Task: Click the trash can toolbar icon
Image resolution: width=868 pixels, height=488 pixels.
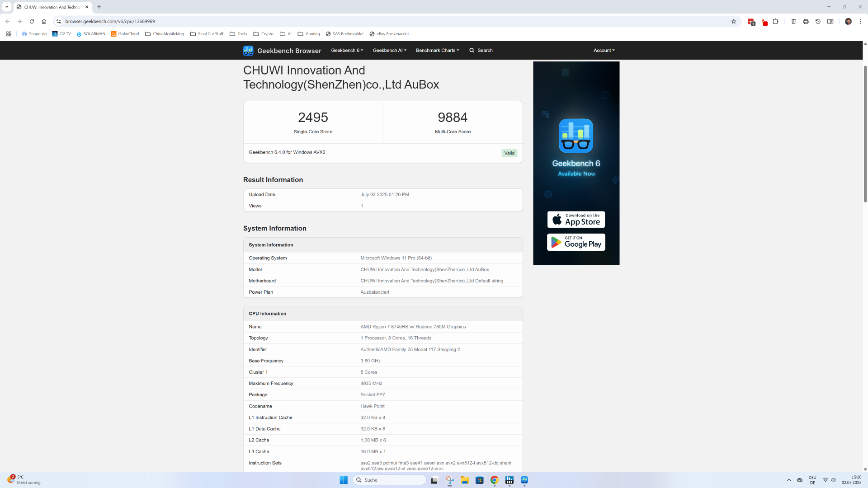Action: 793,21
